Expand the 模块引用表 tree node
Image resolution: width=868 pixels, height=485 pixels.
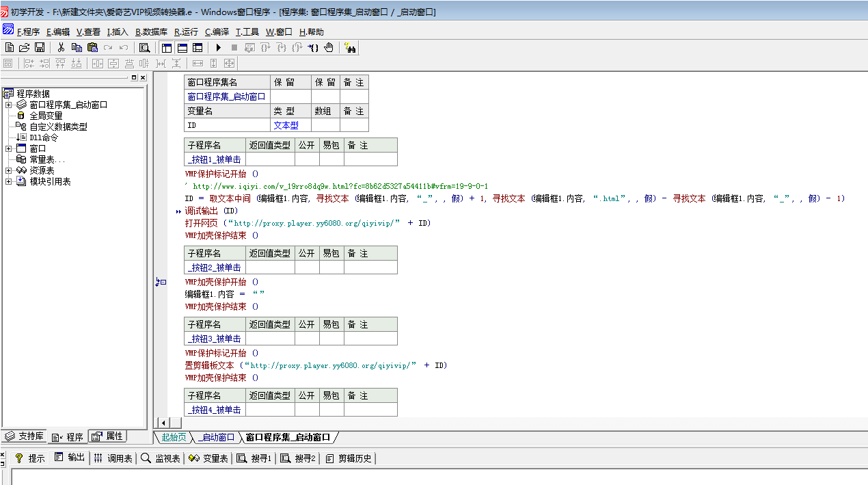(8, 181)
